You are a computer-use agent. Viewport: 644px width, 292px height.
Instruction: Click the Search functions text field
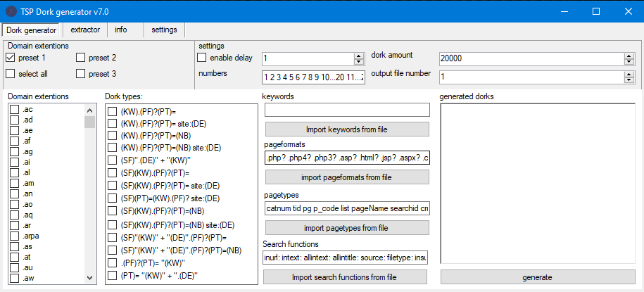(x=345, y=258)
